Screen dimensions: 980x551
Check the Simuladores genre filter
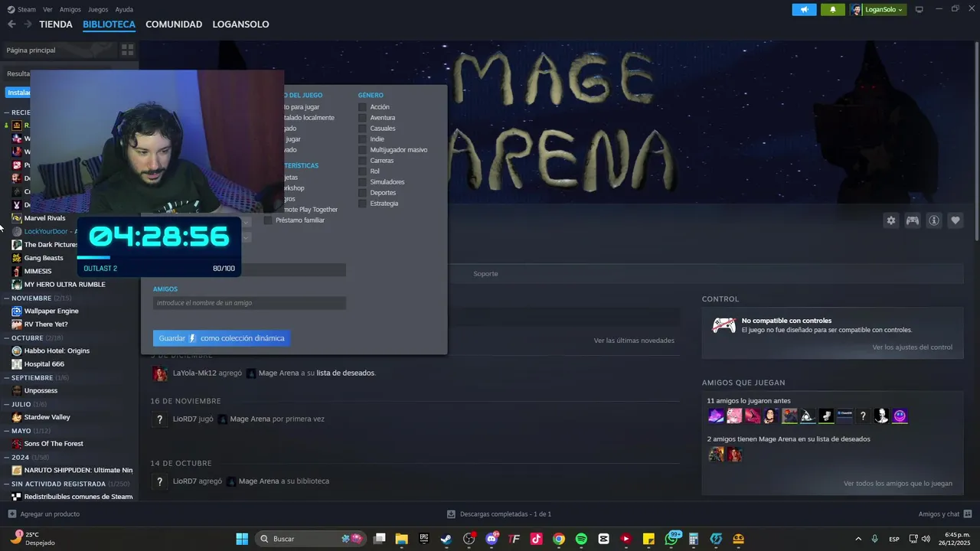362,182
